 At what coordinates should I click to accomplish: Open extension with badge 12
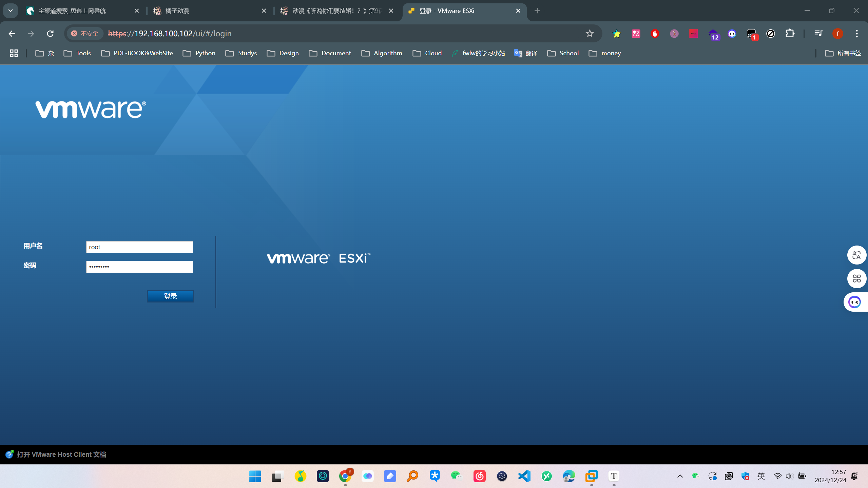coord(713,34)
